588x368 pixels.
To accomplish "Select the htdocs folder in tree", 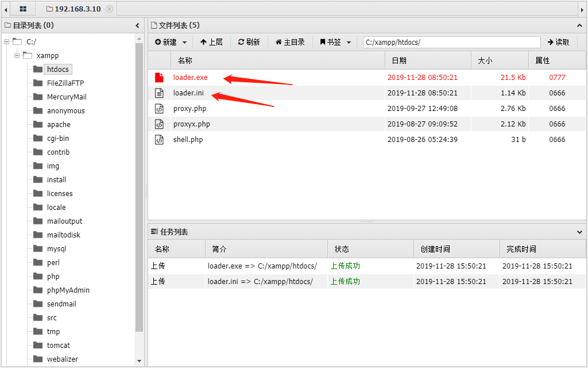I will click(58, 70).
